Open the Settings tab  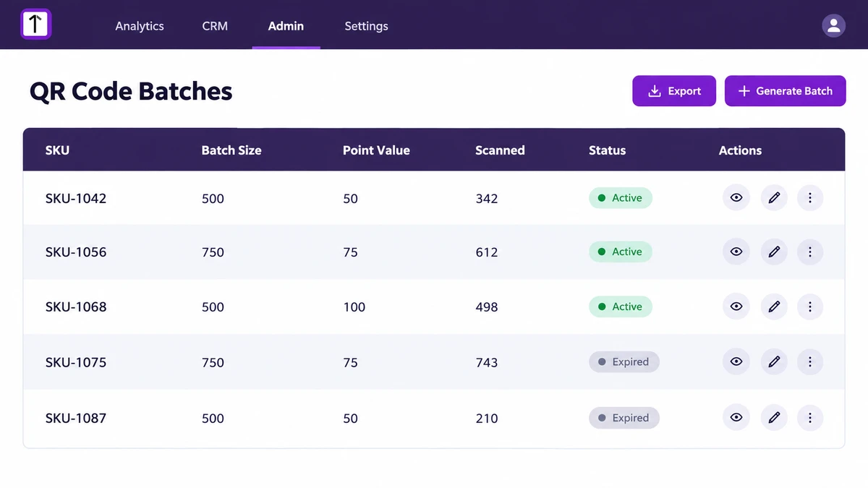pos(366,26)
